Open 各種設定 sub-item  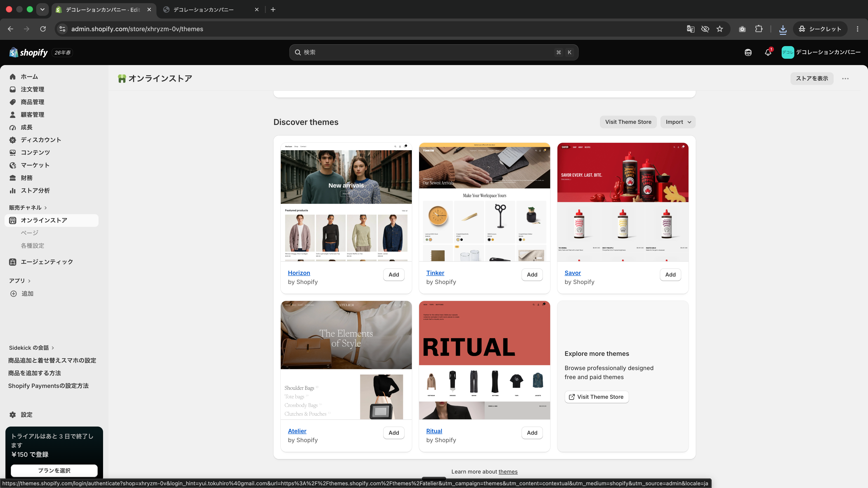pos(32,246)
